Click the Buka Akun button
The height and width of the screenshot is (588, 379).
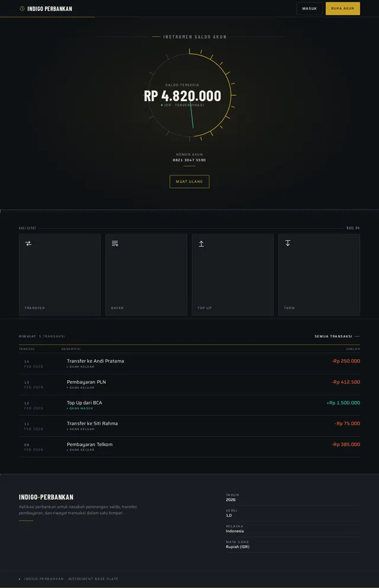point(343,8)
